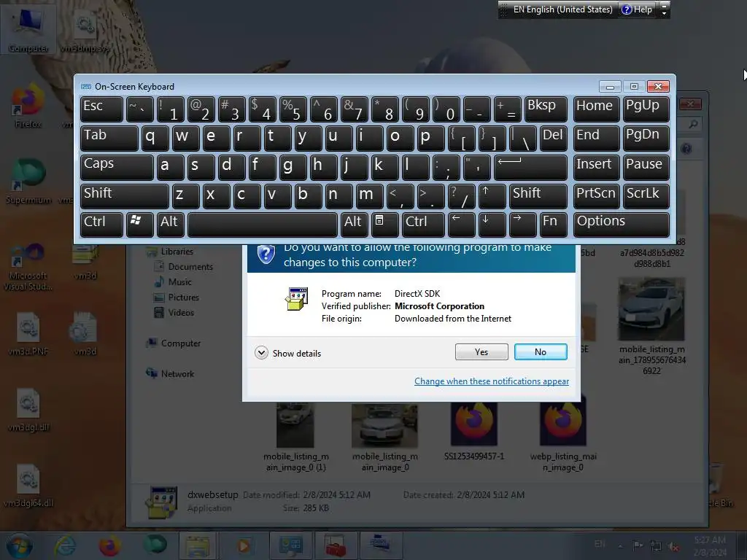Click the up arrow key
Screen dimensions: 747x560
(x=492, y=197)
